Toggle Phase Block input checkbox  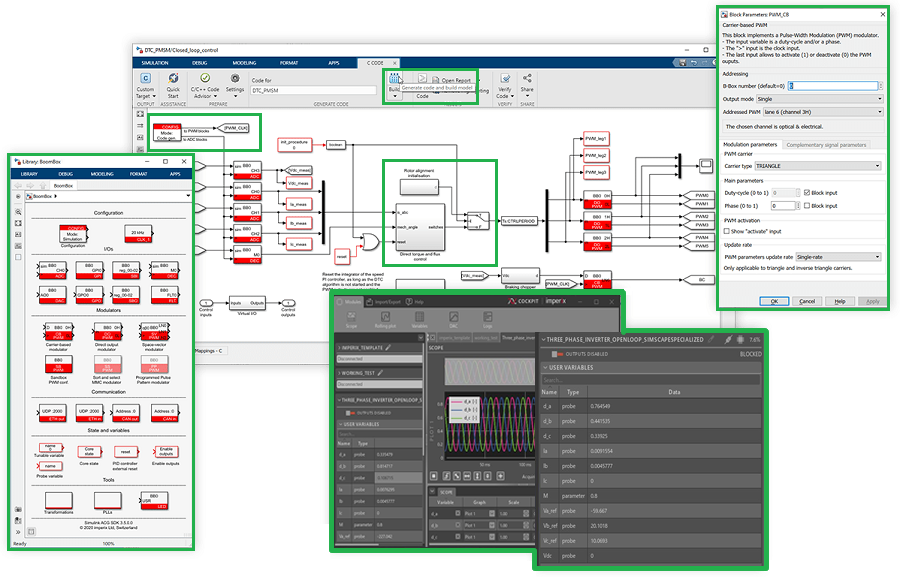point(807,206)
